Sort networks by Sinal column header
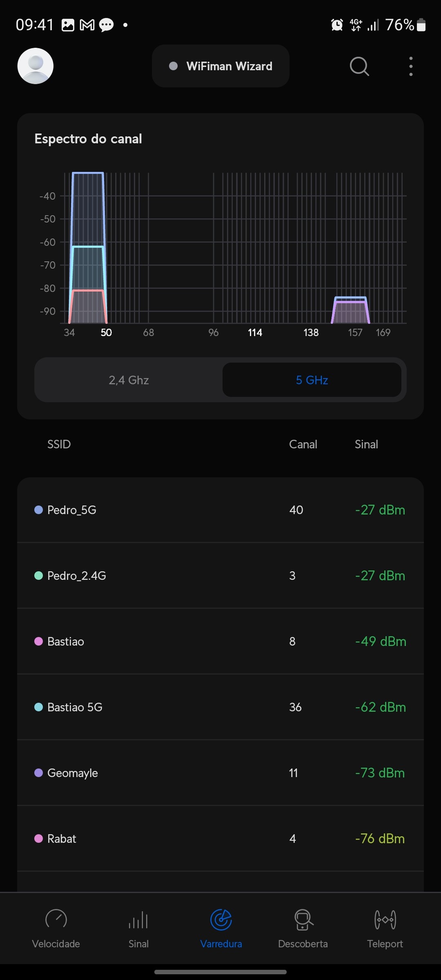Viewport: 441px width, 980px height. (366, 444)
